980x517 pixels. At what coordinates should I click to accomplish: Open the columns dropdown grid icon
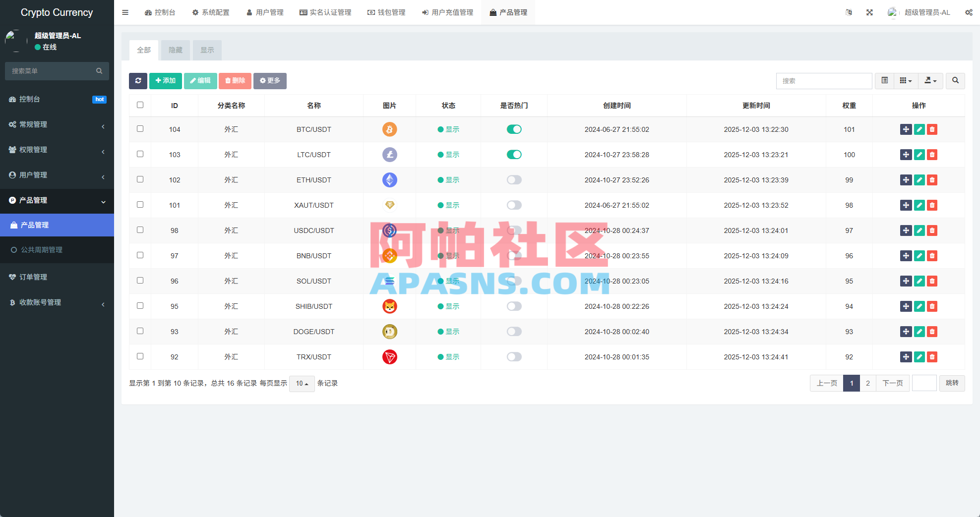(906, 80)
